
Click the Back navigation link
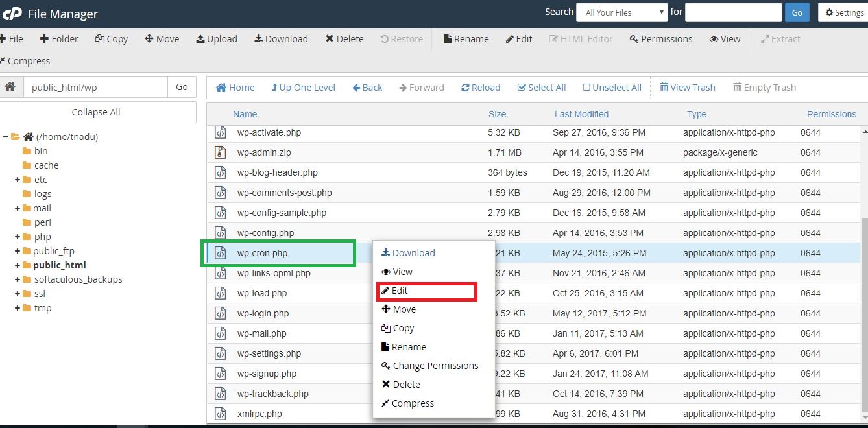(x=367, y=88)
